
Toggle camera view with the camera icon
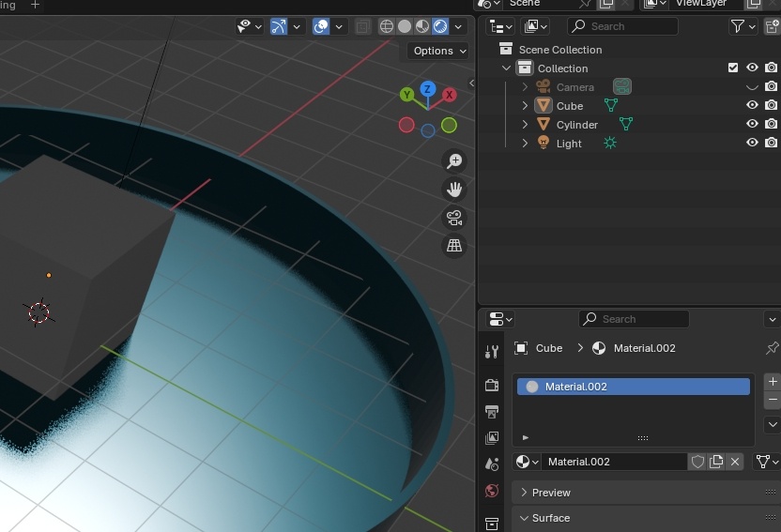[x=454, y=218]
